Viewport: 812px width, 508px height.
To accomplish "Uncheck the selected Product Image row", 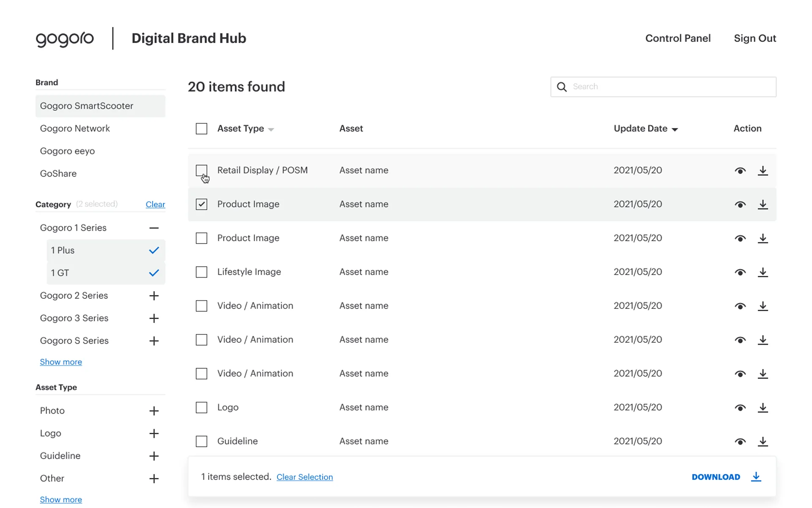I will coord(201,204).
